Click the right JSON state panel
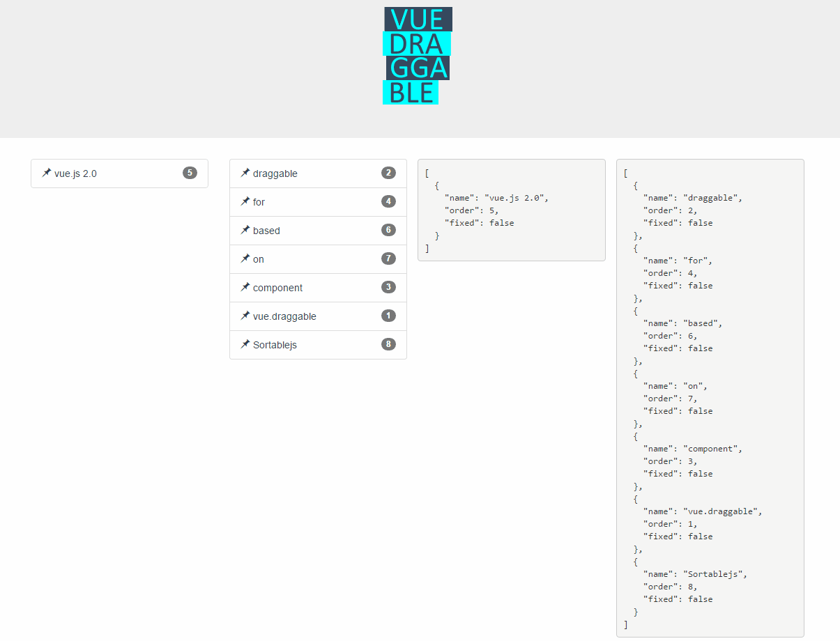Viewport: 840px width, 641px height. click(710, 397)
